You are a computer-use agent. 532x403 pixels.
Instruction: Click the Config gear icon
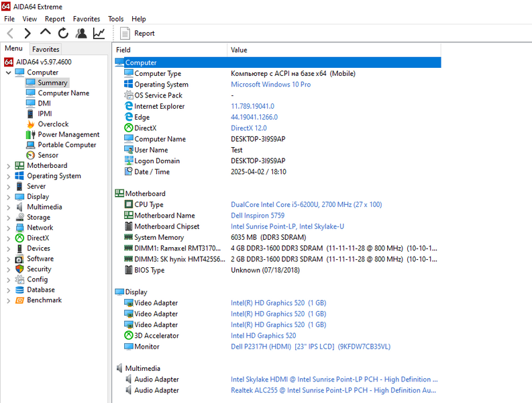(19, 279)
